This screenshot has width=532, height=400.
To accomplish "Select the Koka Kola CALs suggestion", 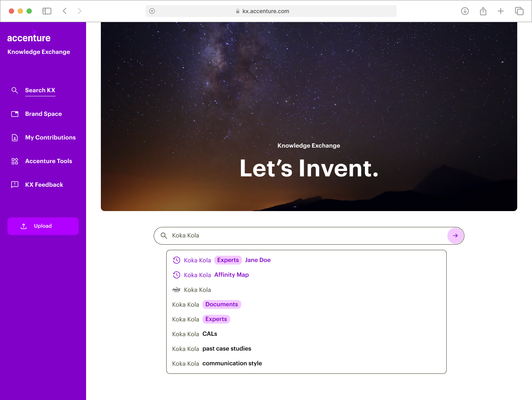I will click(306, 334).
